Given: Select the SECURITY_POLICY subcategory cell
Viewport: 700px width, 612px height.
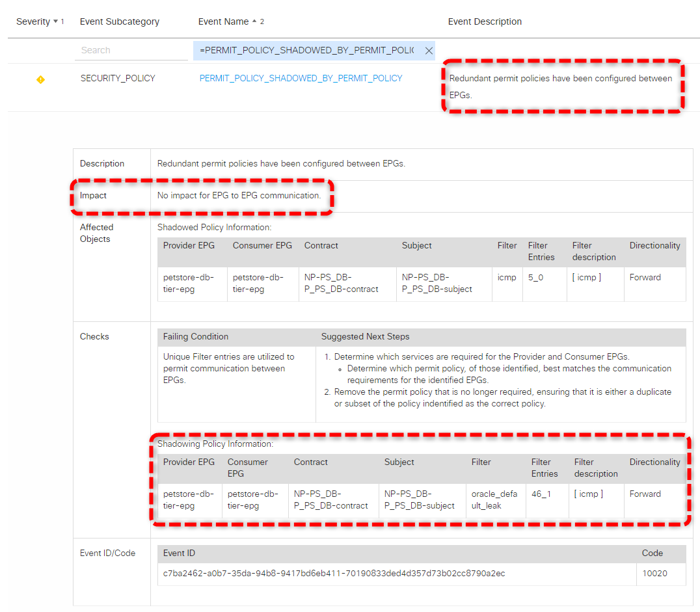Looking at the screenshot, I should (118, 78).
